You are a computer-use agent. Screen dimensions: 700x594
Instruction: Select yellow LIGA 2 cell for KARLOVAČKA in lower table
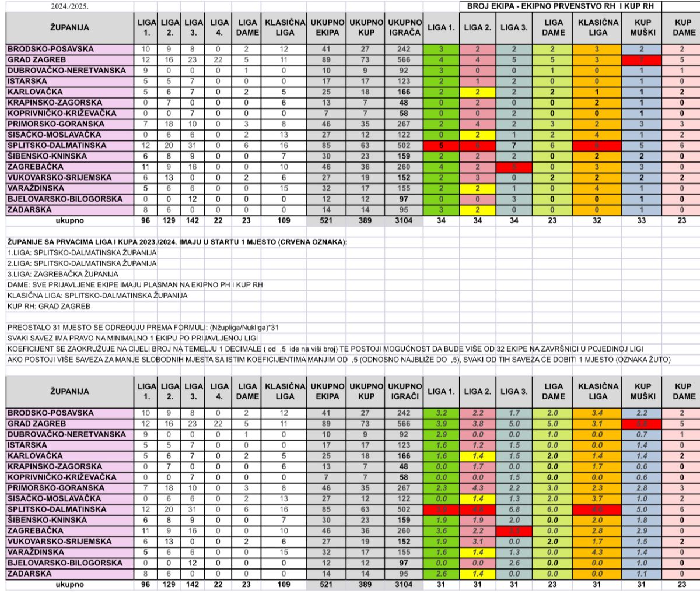click(x=477, y=456)
